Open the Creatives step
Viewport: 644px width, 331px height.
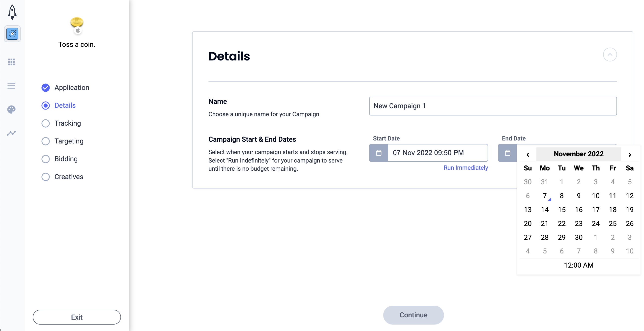click(69, 177)
